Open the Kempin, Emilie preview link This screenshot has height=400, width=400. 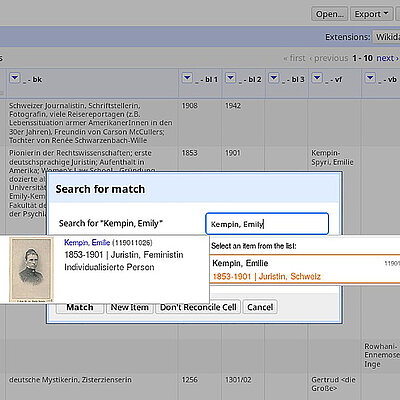87,243
